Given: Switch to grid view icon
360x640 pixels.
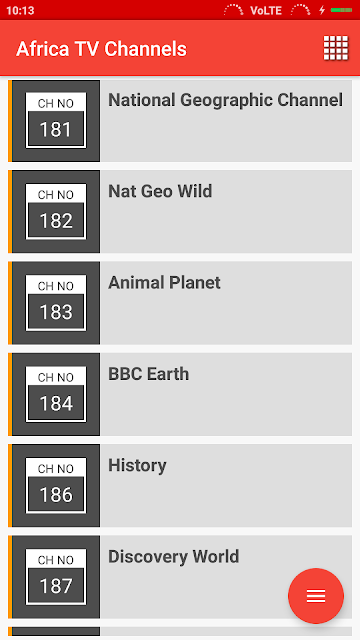Looking at the screenshot, I should 336,48.
